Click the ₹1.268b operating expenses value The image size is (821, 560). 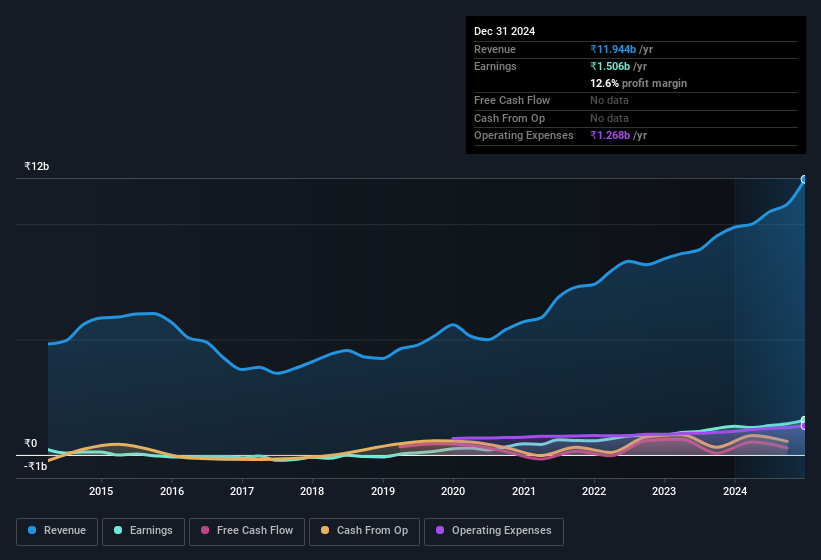click(x=610, y=136)
